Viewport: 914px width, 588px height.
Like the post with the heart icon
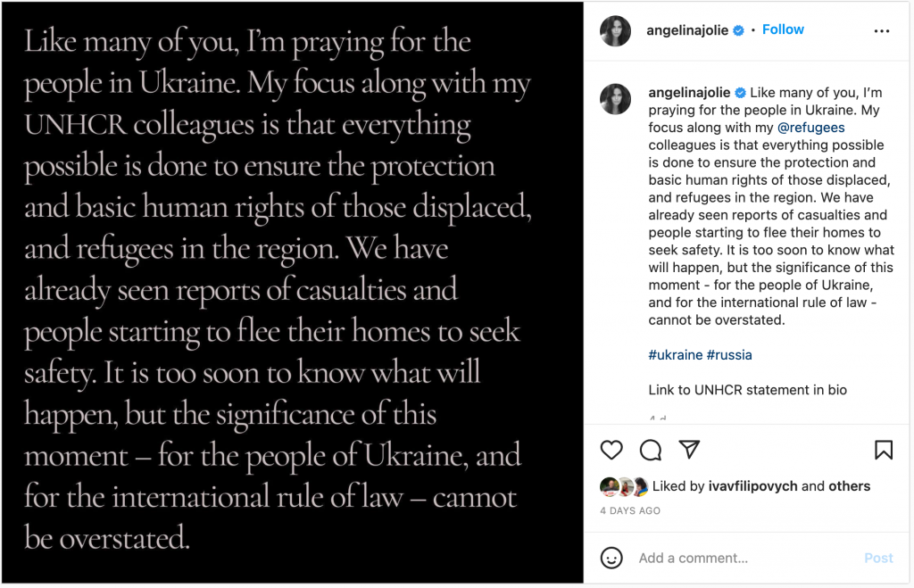coord(611,449)
